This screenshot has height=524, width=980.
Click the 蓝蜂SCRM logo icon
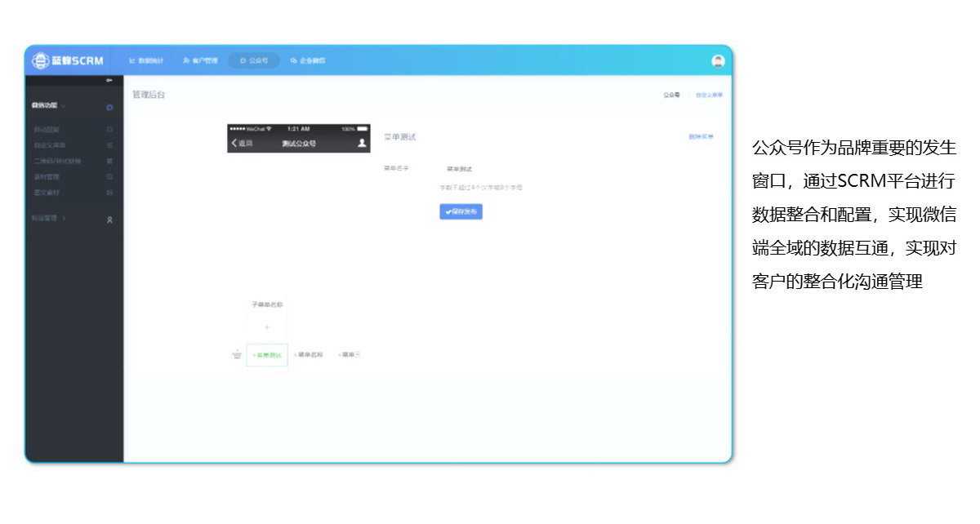tap(40, 60)
